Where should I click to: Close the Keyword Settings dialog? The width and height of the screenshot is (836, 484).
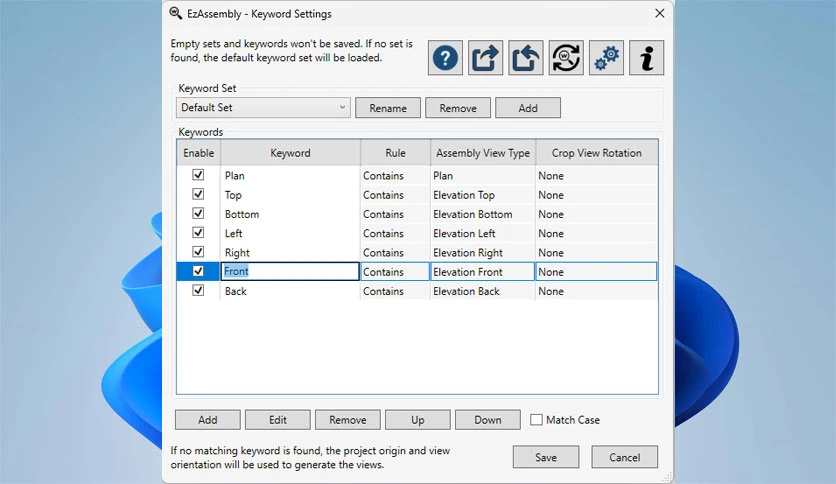tap(660, 13)
